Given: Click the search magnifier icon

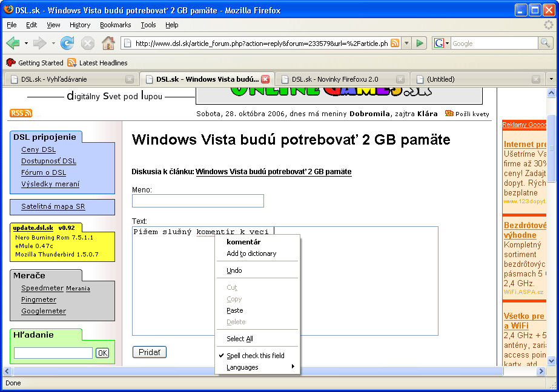Looking at the screenshot, I should coord(545,43).
